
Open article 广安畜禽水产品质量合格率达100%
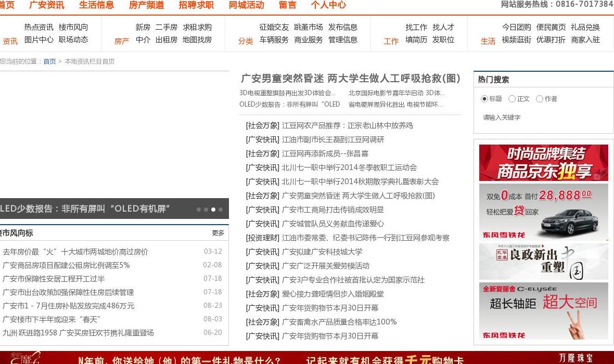coord(339,322)
